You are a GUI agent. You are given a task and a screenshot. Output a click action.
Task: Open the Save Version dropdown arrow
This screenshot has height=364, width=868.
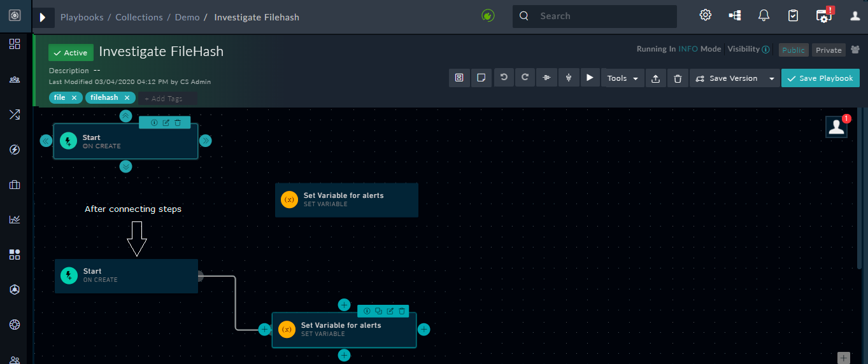tap(771, 78)
